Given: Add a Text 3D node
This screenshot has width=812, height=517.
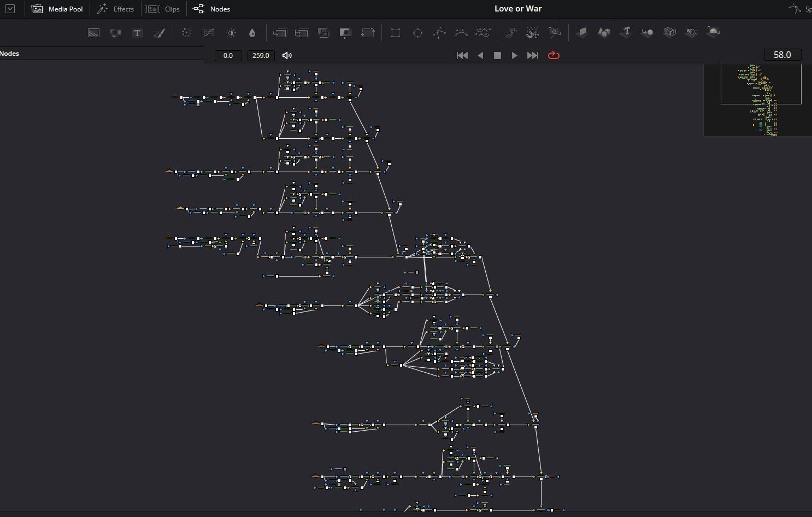Looking at the screenshot, I should [x=626, y=32].
